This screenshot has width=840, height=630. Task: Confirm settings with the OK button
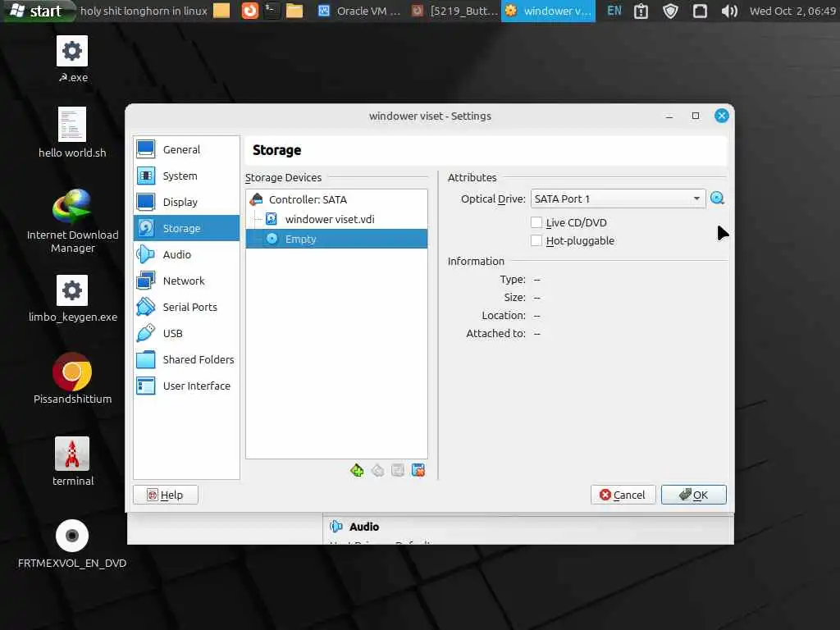(x=694, y=495)
